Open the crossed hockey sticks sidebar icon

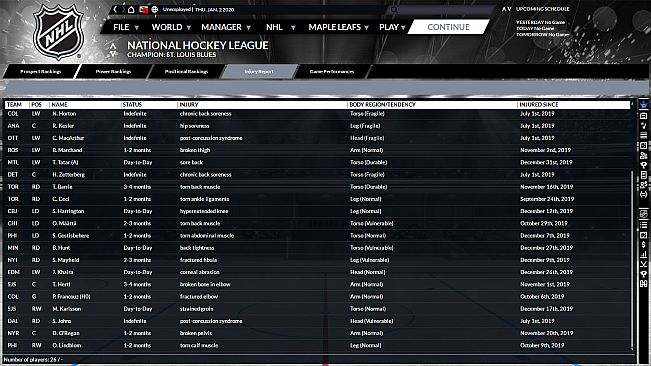(x=644, y=264)
